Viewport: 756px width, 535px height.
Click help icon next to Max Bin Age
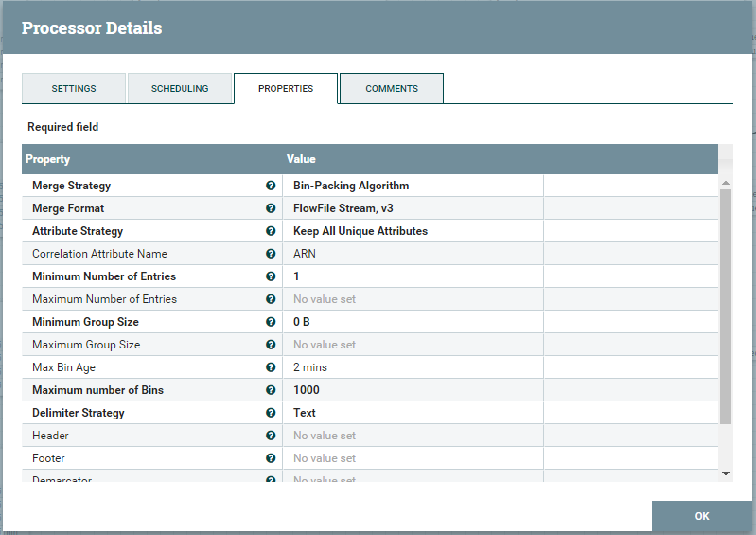click(x=271, y=367)
